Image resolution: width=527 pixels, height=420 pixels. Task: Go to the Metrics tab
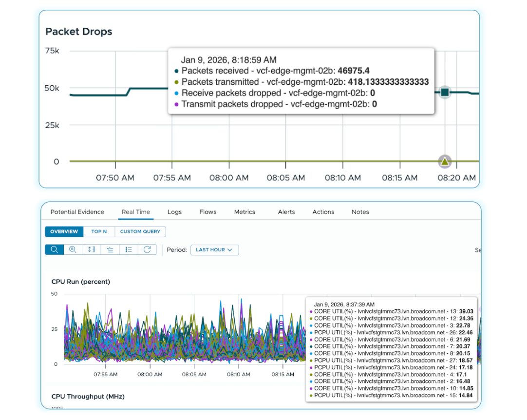(x=245, y=212)
